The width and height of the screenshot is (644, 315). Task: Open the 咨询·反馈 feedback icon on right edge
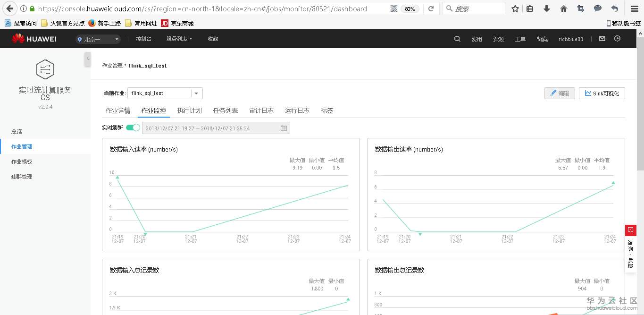pos(631,230)
